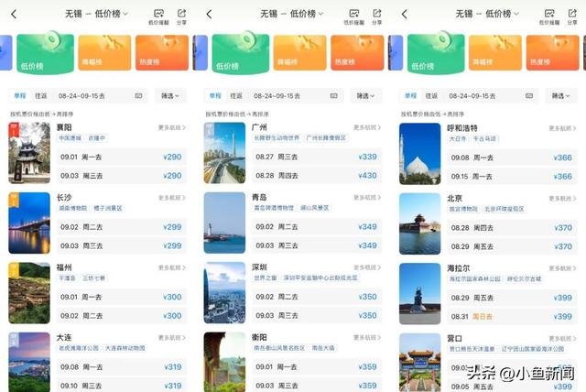Tap the back arrow on the screen listing 广州
Image resolution: width=586 pixels, height=392 pixels.
pos(210,15)
